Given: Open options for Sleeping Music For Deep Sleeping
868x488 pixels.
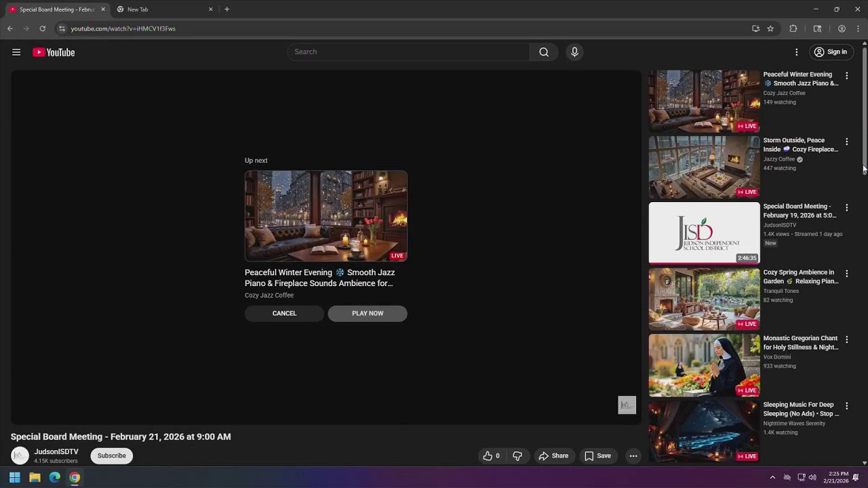Looking at the screenshot, I should coord(846,406).
